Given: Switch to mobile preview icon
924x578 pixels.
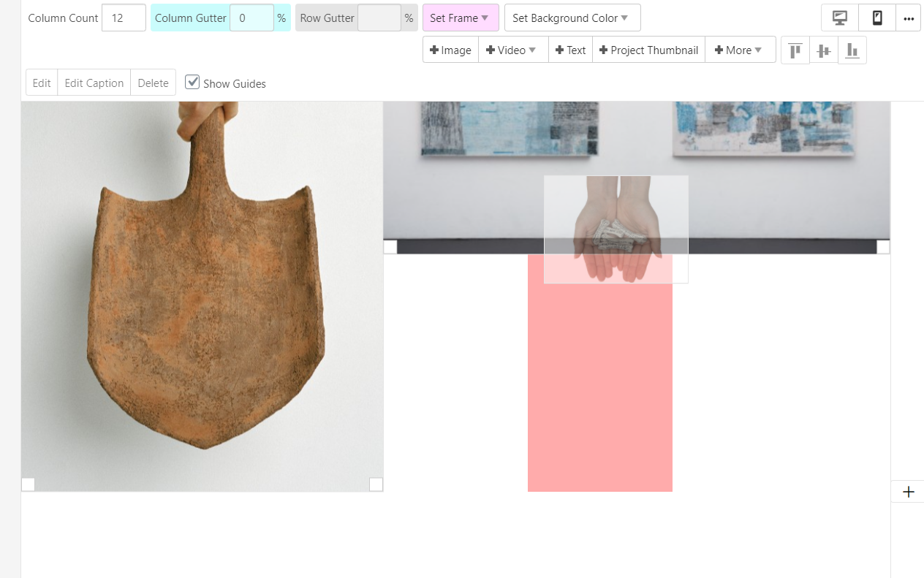Looking at the screenshot, I should coord(877,18).
